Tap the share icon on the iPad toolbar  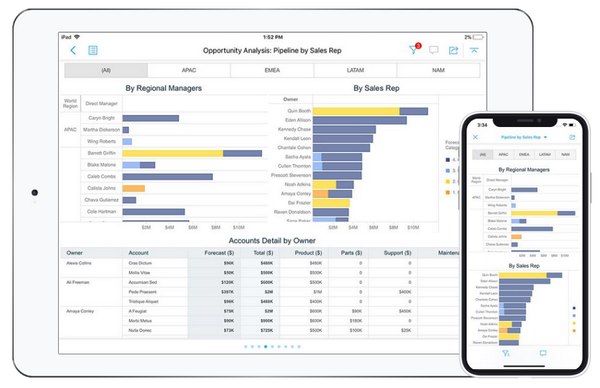(x=453, y=50)
